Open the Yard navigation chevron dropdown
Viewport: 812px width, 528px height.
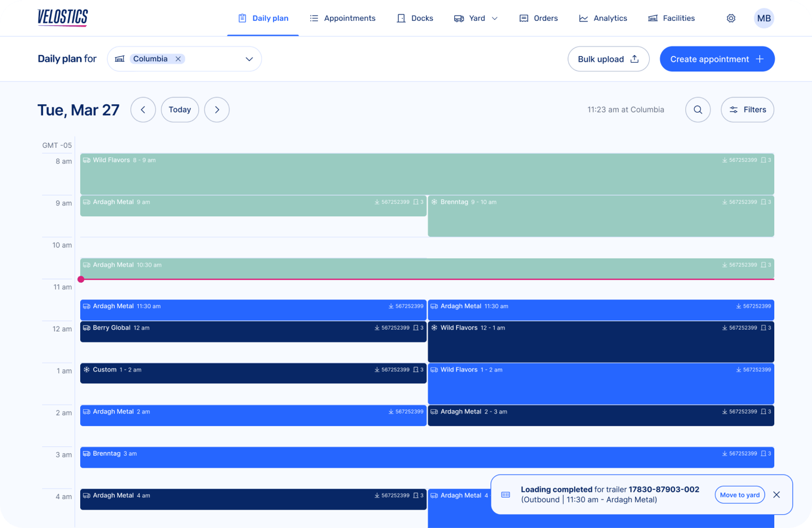(493, 18)
